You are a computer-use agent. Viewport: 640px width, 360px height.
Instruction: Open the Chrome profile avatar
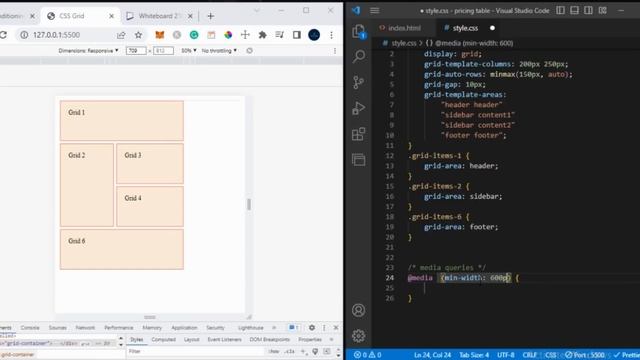(314, 35)
